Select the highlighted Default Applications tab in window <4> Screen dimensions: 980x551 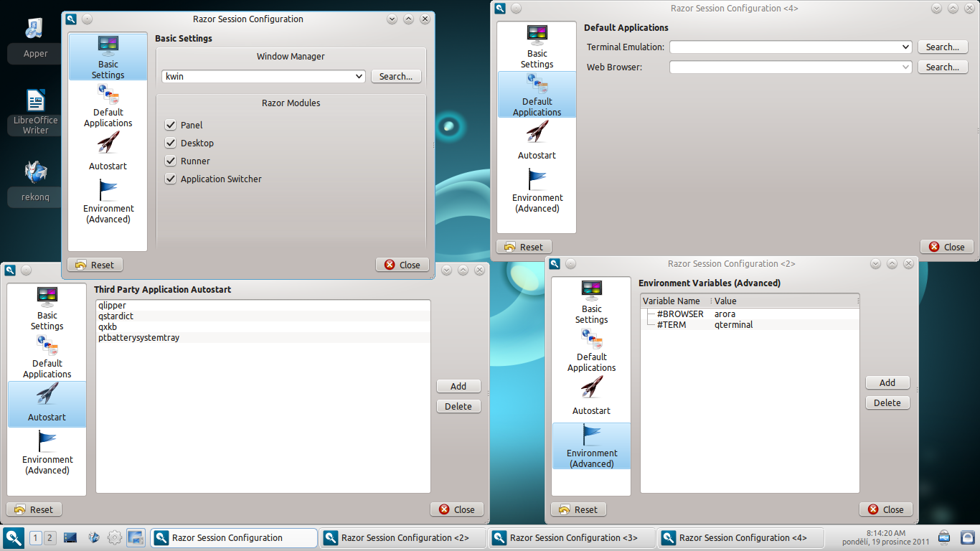click(x=537, y=95)
